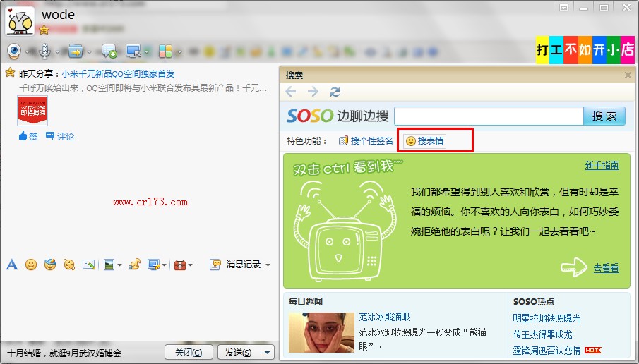The image size is (639, 364).
Task: Open the send options arrow beside 发送
Action: point(267,352)
